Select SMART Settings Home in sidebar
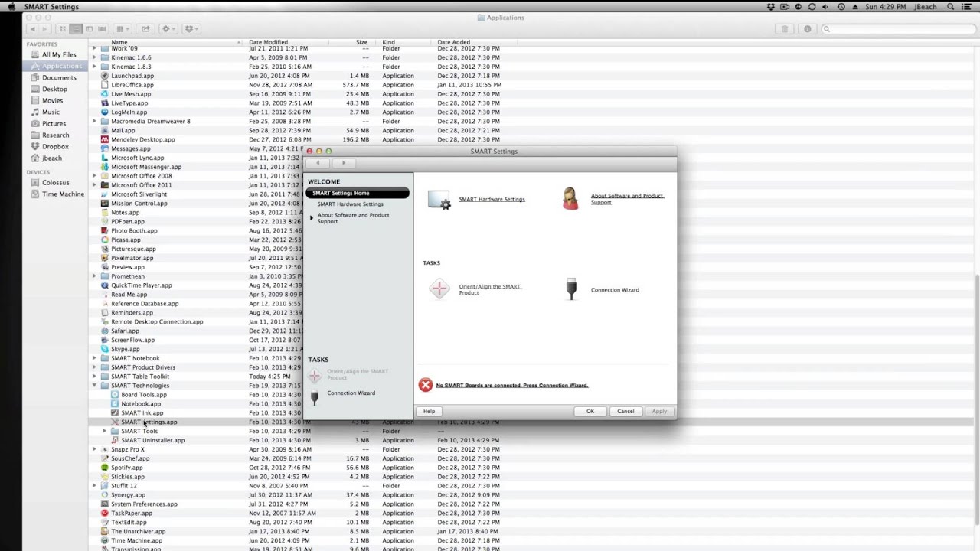This screenshot has width=980, height=551. tap(358, 193)
